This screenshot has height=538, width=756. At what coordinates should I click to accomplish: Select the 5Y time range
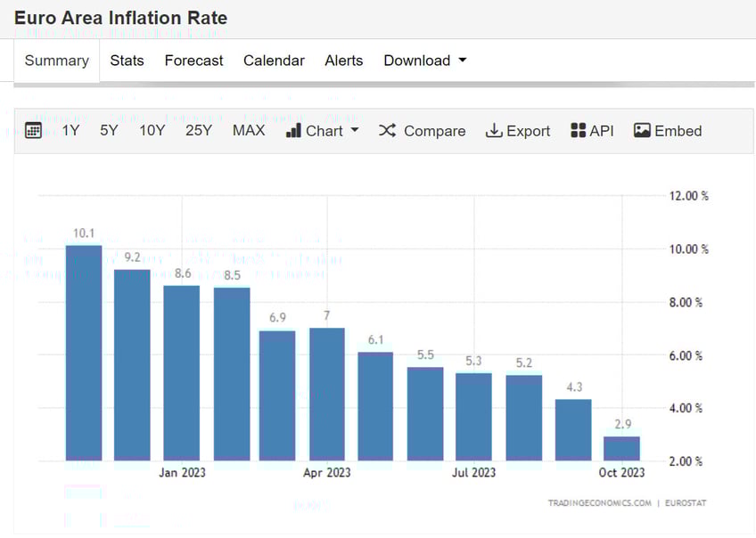click(109, 131)
